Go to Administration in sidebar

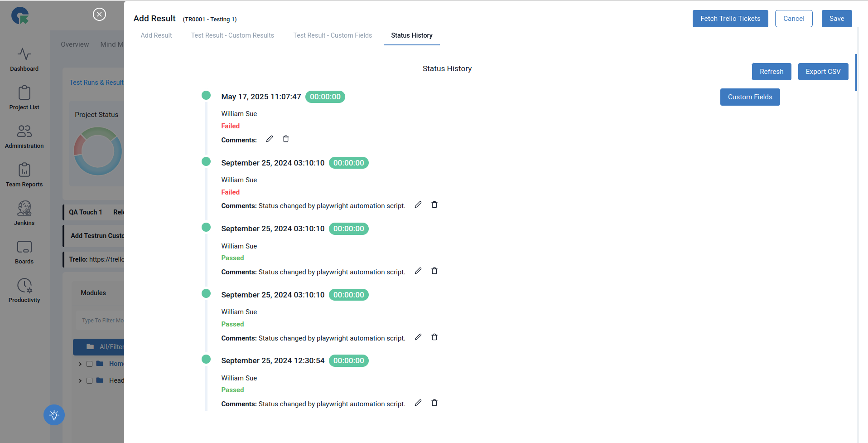pos(24,136)
